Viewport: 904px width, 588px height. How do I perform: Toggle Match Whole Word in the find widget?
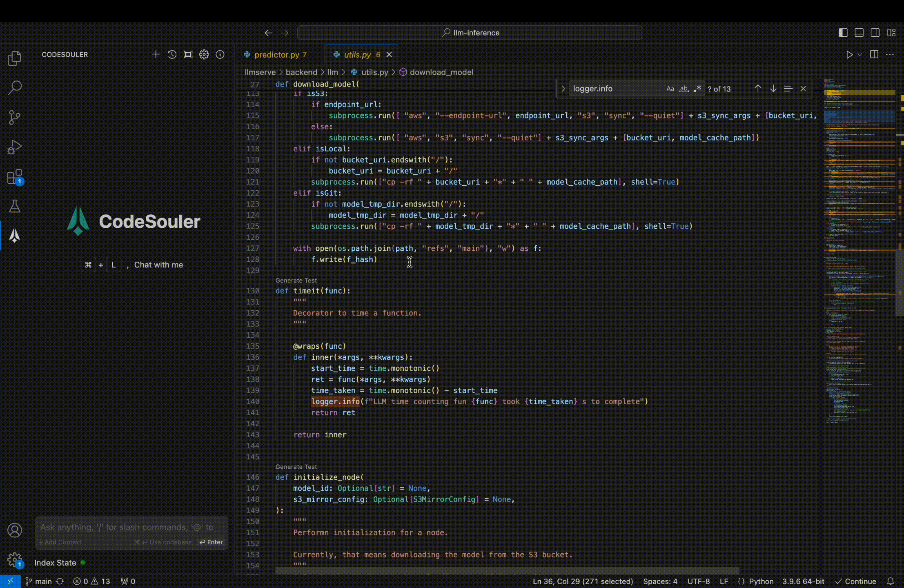tap(684, 89)
